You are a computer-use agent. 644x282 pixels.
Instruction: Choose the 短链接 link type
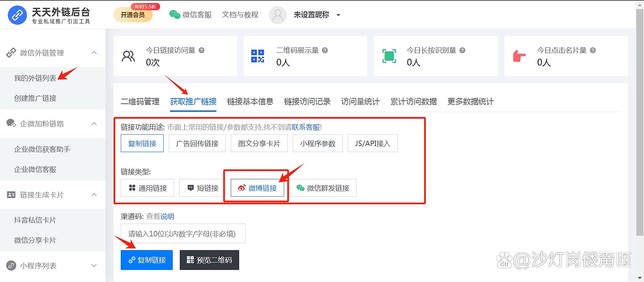(x=202, y=188)
